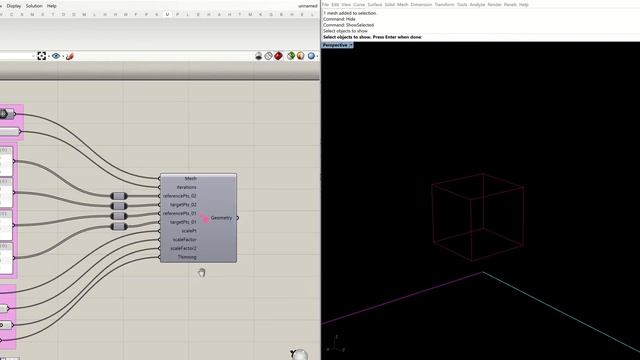
Task: Click 'Command: ShowSelected' history line
Action: [348, 25]
